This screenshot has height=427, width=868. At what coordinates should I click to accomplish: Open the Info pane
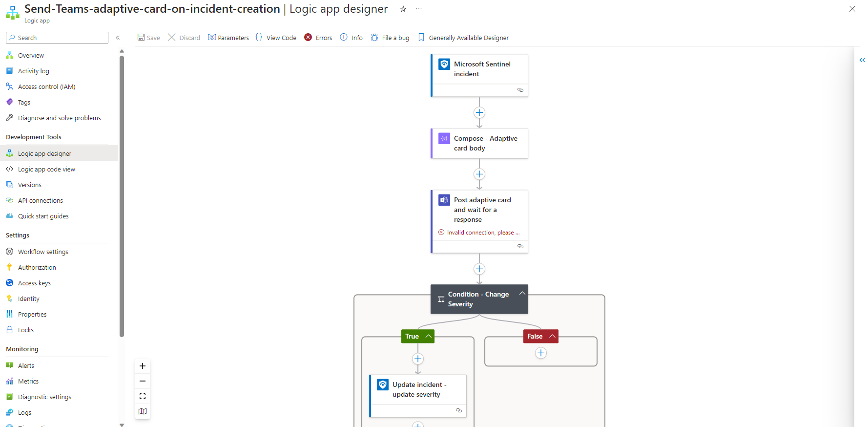tap(351, 38)
